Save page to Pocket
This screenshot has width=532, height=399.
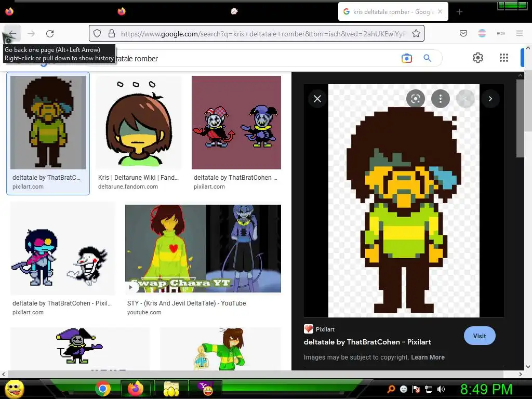point(463,33)
